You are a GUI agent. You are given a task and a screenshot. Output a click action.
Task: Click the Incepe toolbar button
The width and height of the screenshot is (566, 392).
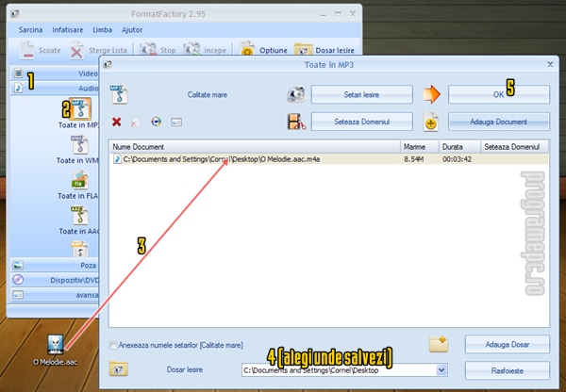pos(205,50)
